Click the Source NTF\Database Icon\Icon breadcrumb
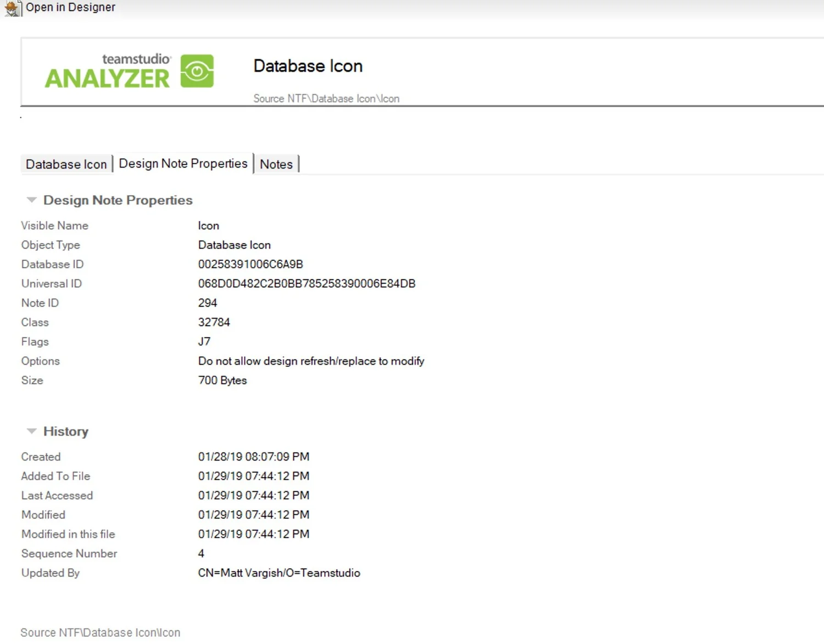The image size is (824, 644). 326,98
